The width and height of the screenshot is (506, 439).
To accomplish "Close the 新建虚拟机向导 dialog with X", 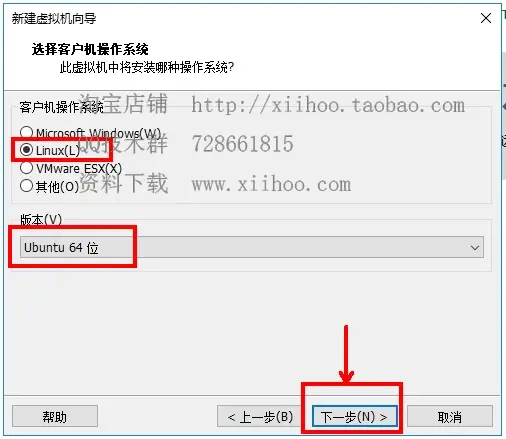I will click(x=486, y=18).
